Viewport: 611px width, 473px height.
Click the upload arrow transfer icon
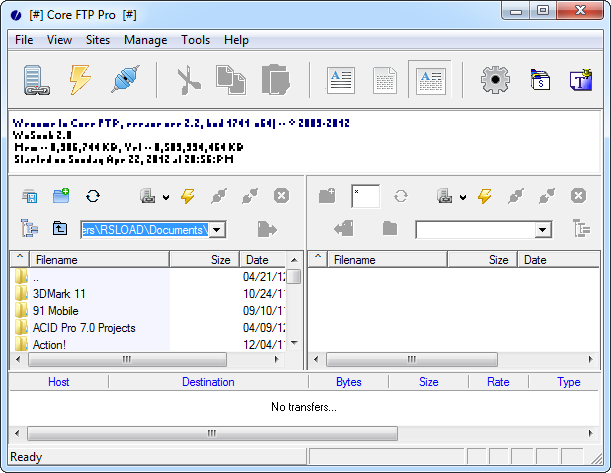(267, 229)
